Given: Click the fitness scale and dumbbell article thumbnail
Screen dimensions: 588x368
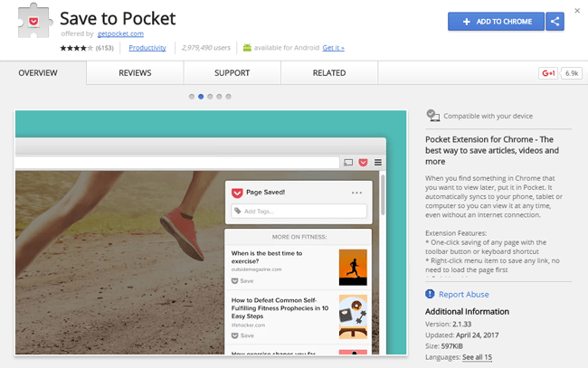Looking at the screenshot, I should tap(353, 317).
